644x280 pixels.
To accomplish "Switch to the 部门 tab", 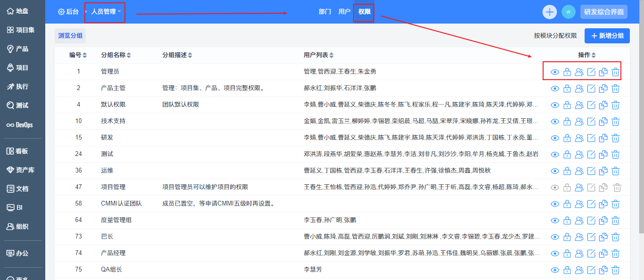I will (325, 12).
